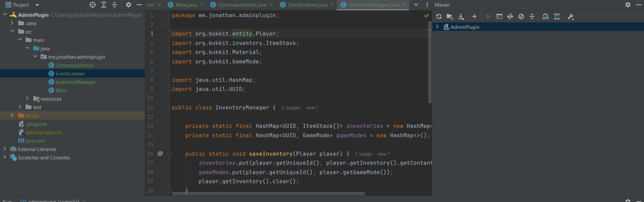Click the green inspection checkmark
The width and height of the screenshot is (644, 202).
426,15
